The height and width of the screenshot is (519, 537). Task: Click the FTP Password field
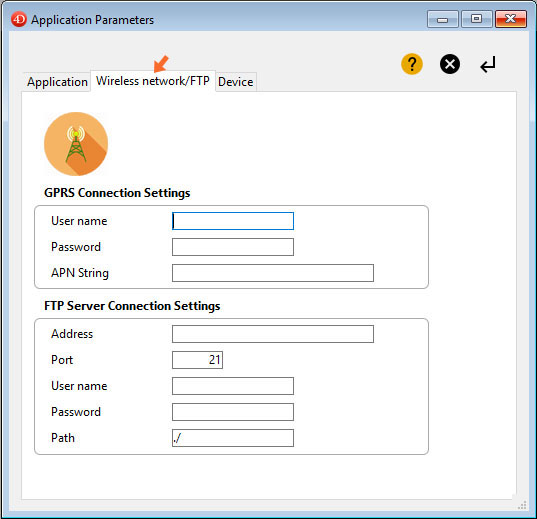click(233, 412)
